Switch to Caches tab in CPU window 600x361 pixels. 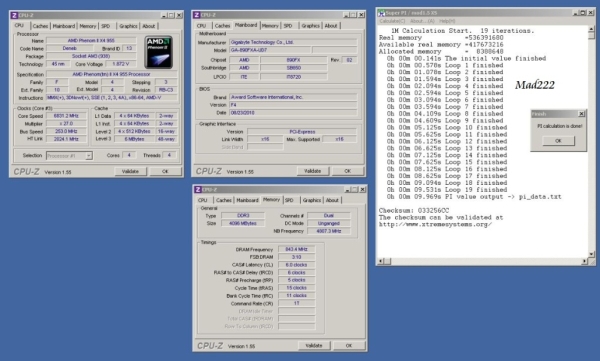coord(40,26)
